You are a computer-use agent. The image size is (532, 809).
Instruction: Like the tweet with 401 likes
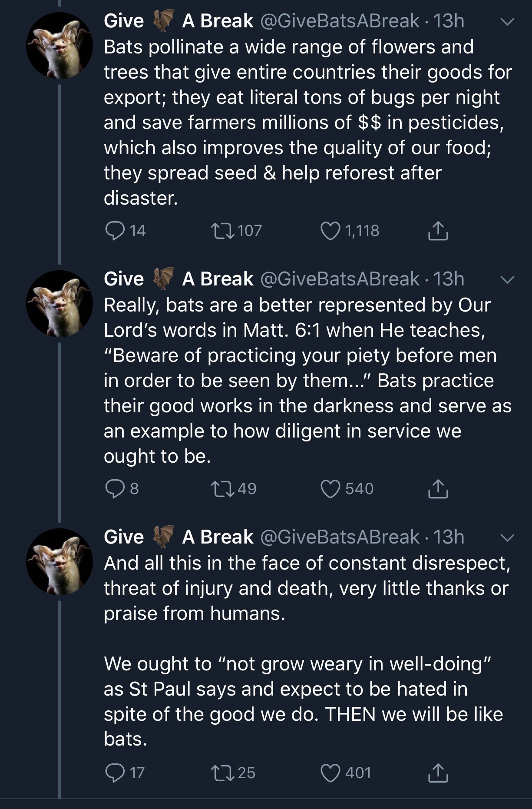pos(330,773)
